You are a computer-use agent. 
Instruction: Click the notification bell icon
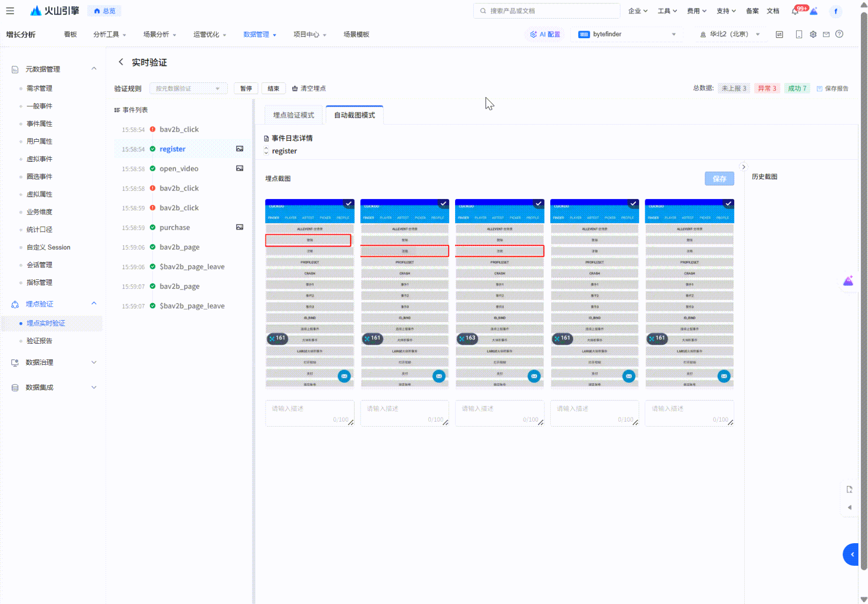[x=796, y=12]
